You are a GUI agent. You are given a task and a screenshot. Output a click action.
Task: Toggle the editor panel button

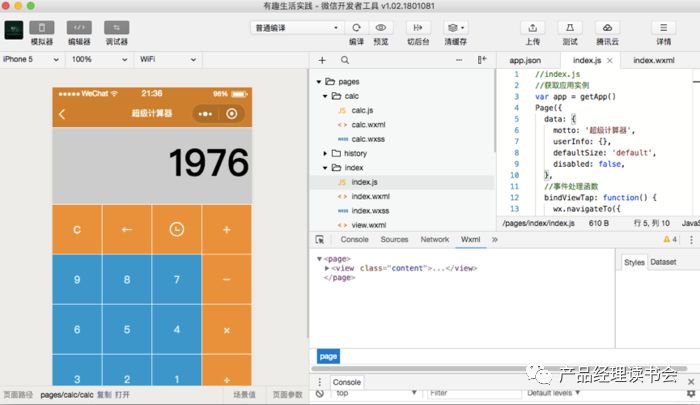(79, 27)
